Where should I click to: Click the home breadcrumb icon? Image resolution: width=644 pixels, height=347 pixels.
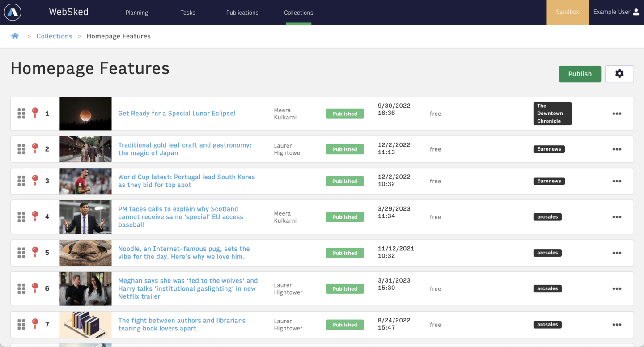pos(15,36)
